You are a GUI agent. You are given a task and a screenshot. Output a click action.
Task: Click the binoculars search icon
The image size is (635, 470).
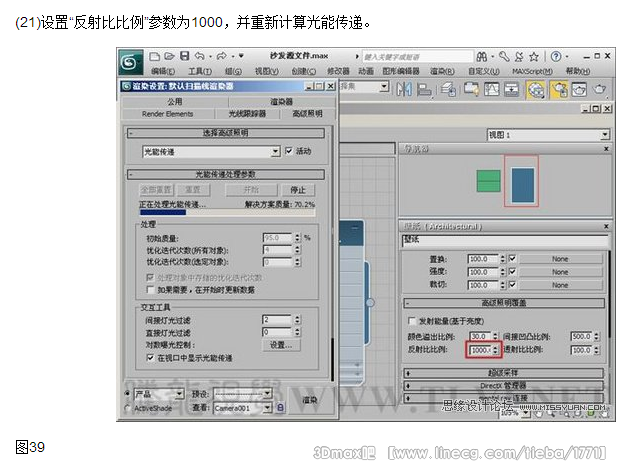(x=487, y=55)
